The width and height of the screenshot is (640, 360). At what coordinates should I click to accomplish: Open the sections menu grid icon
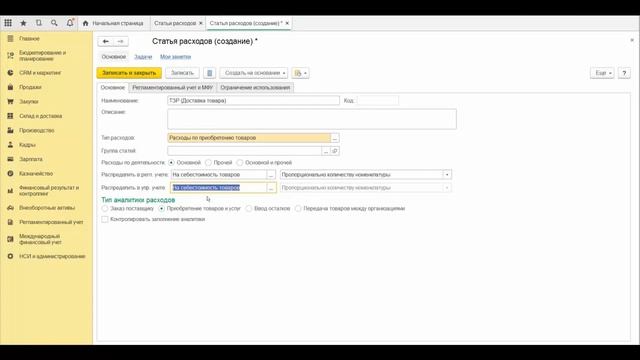click(x=8, y=23)
